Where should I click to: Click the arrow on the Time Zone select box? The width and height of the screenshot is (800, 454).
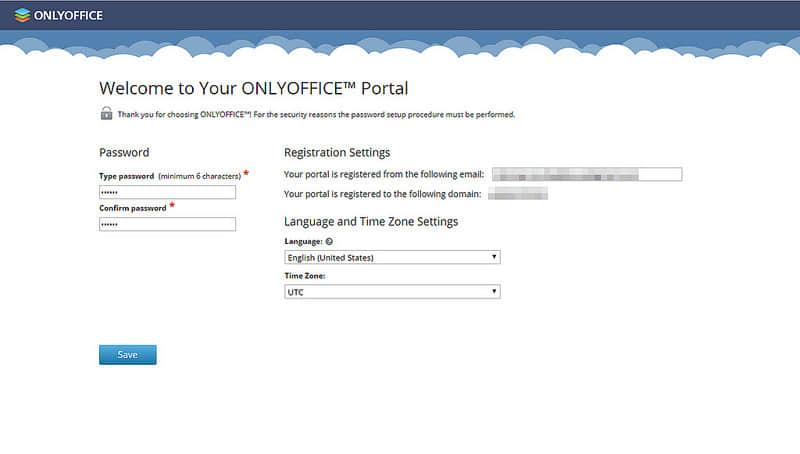point(494,291)
